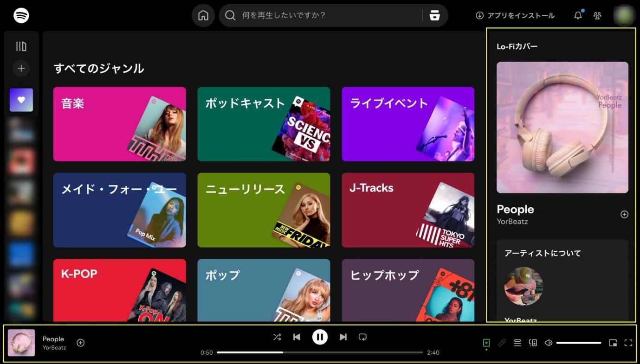Pause the current track
640x364 pixels.
pyautogui.click(x=320, y=337)
